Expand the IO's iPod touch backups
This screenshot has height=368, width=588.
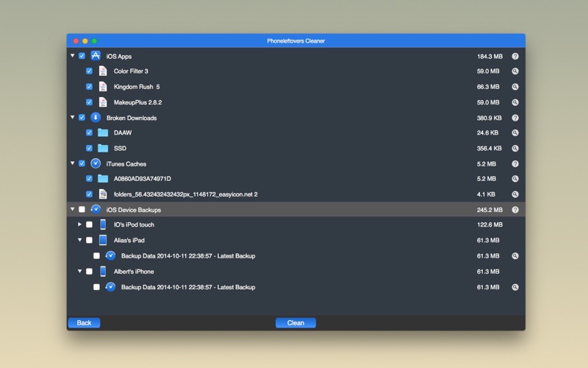(x=79, y=224)
